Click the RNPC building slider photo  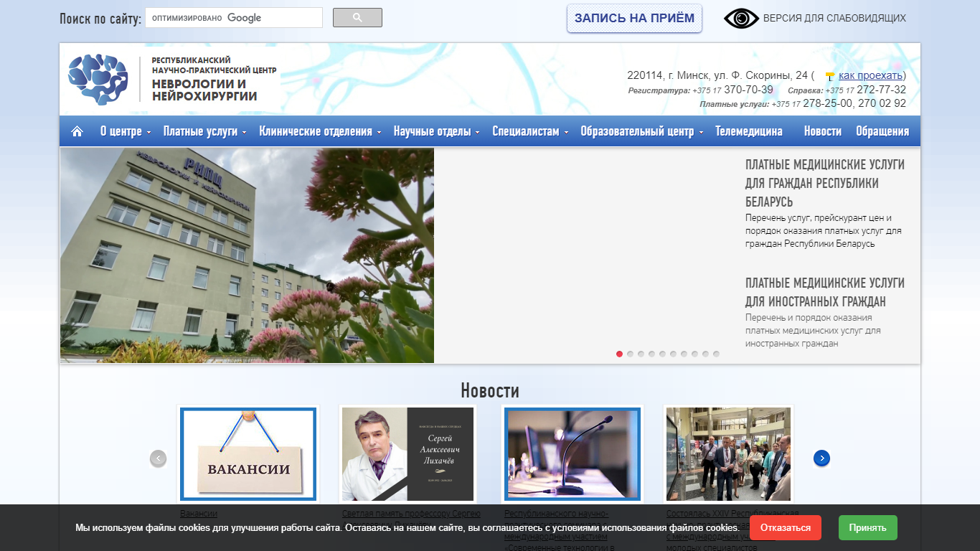tap(247, 255)
